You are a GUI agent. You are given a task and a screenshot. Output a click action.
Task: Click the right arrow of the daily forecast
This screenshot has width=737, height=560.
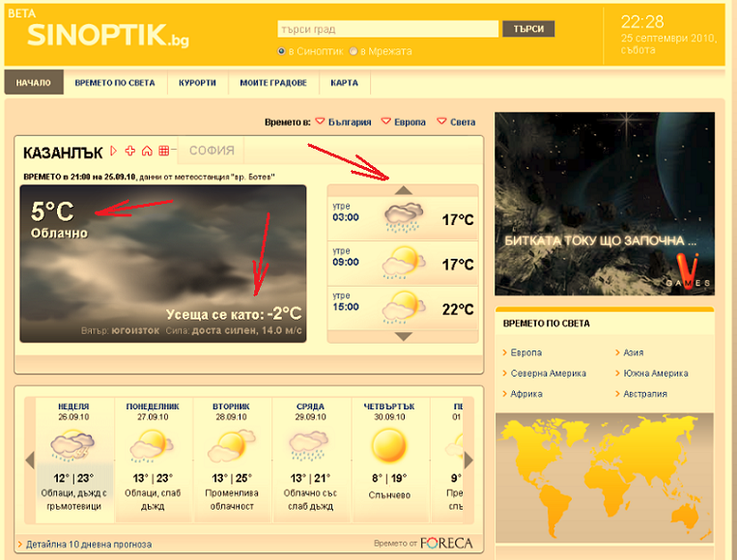(x=469, y=460)
